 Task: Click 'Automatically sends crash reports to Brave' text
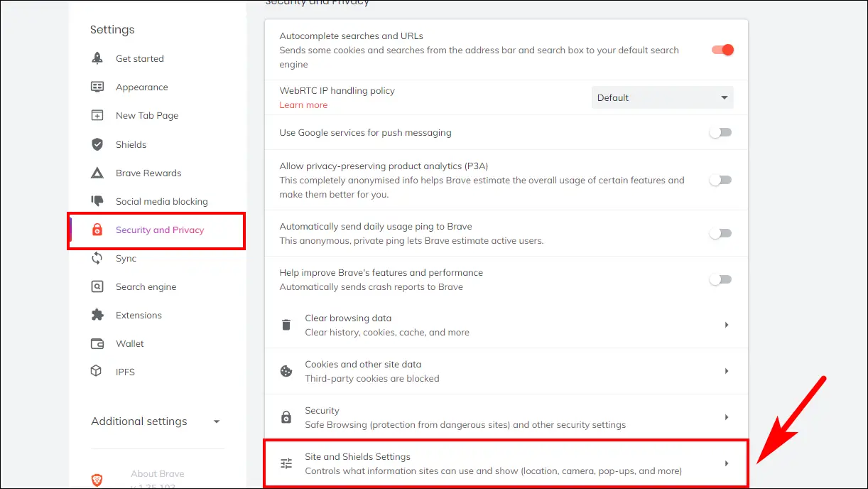(371, 286)
